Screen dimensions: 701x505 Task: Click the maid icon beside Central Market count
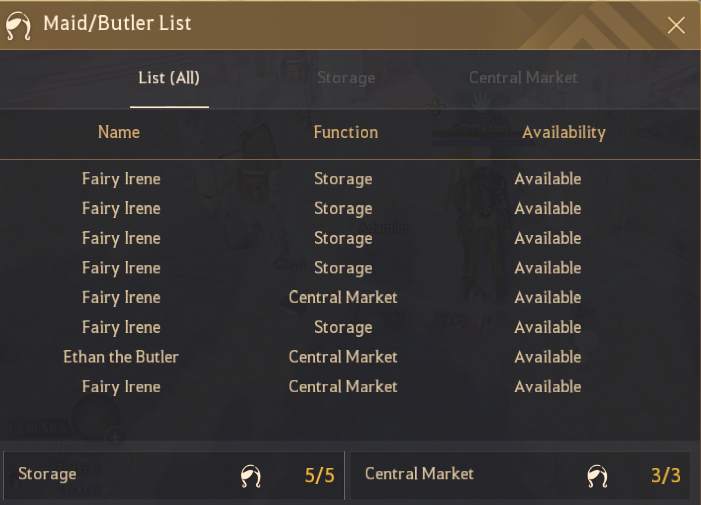pyautogui.click(x=597, y=476)
